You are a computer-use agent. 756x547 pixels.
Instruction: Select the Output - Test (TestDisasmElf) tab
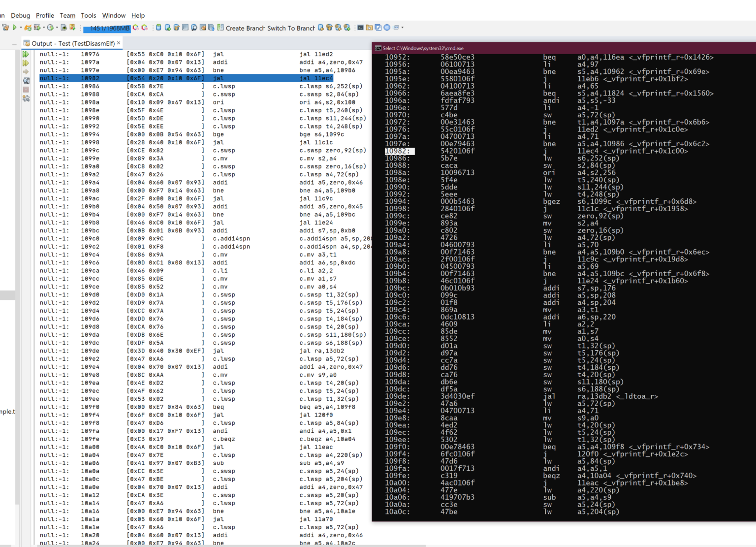coord(71,43)
